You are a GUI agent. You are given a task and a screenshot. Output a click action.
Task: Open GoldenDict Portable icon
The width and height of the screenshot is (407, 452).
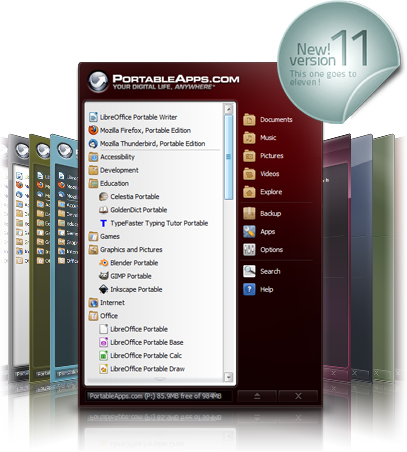coord(104,210)
